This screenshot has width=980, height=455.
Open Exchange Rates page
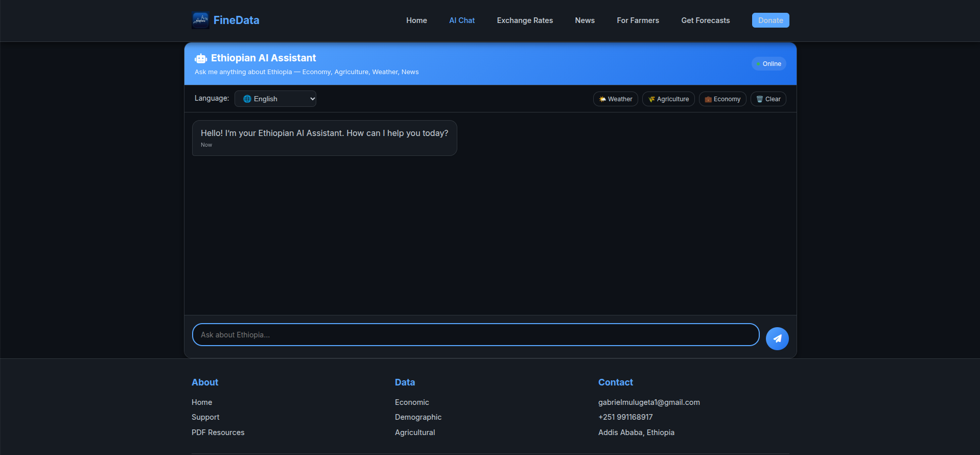pyautogui.click(x=525, y=20)
